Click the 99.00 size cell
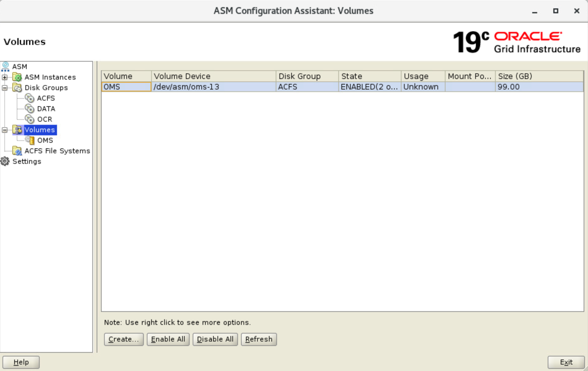Viewport: 588px width, 371px height. click(x=539, y=87)
